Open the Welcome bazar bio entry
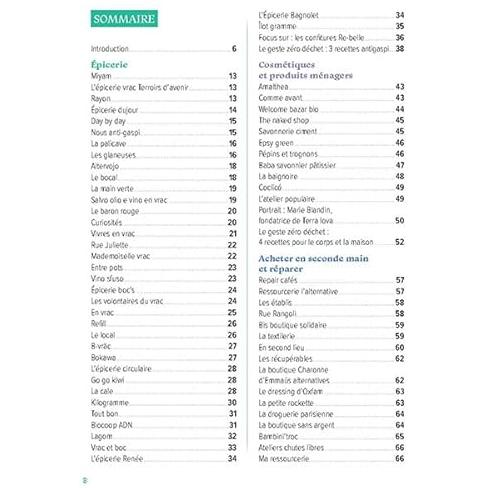488x488 pixels. click(x=331, y=109)
